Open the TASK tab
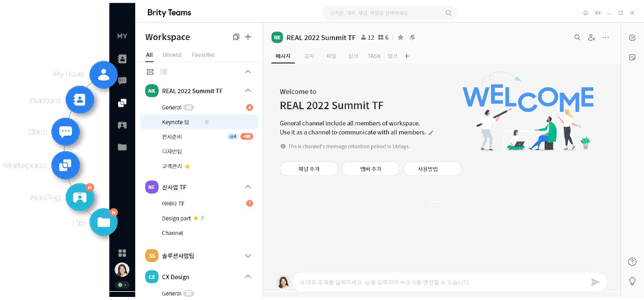 (x=374, y=56)
